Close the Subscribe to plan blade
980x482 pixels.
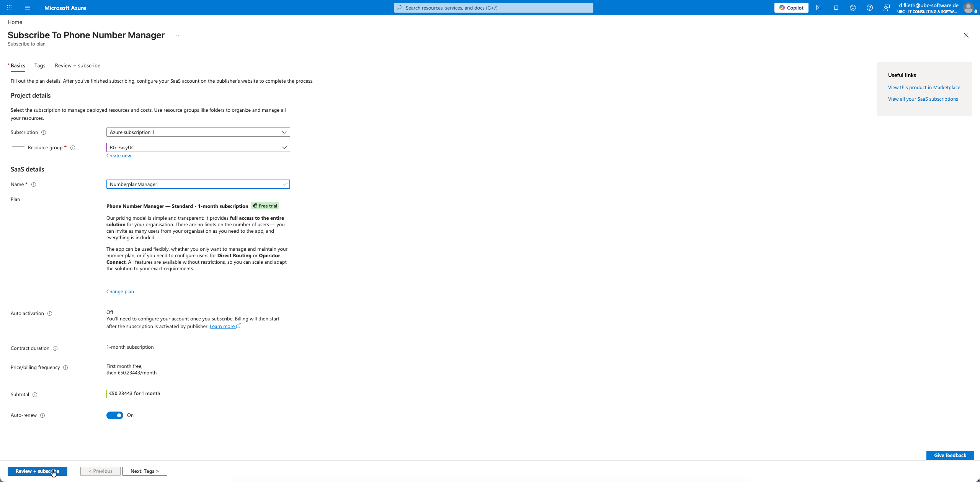966,35
